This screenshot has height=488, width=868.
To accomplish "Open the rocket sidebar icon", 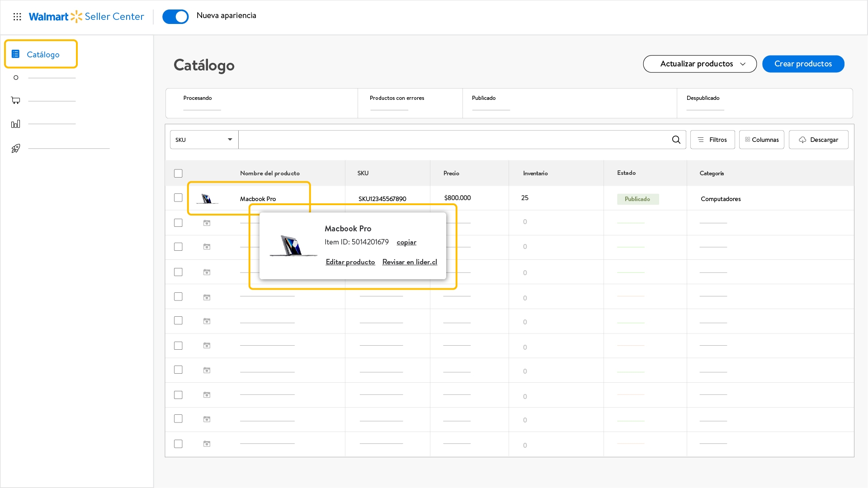I will (16, 148).
